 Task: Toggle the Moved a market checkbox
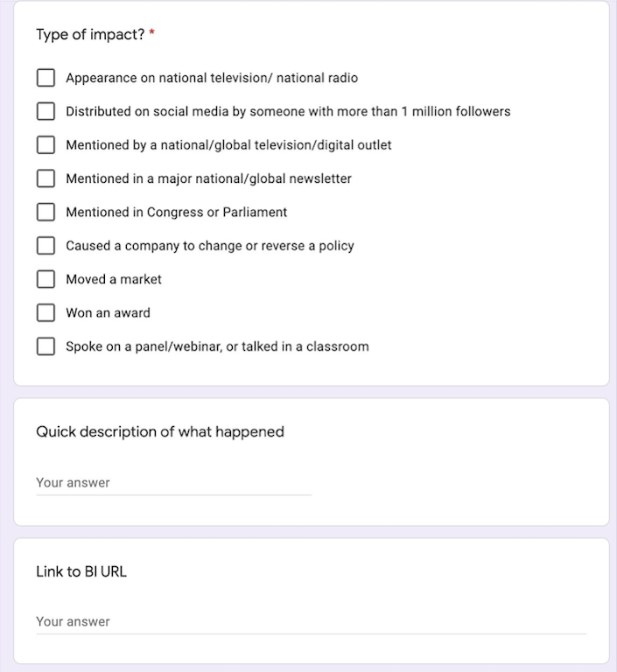point(46,279)
